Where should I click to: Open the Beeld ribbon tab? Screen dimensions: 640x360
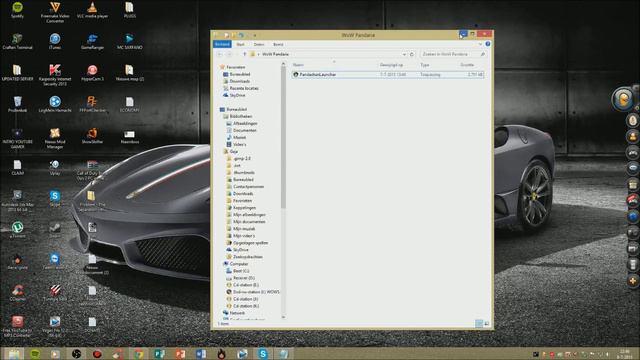[278, 44]
